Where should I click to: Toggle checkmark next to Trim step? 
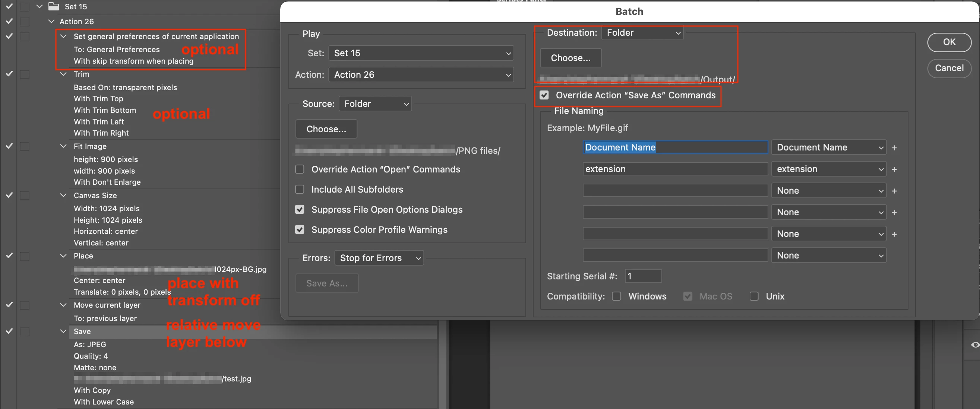pyautogui.click(x=9, y=74)
